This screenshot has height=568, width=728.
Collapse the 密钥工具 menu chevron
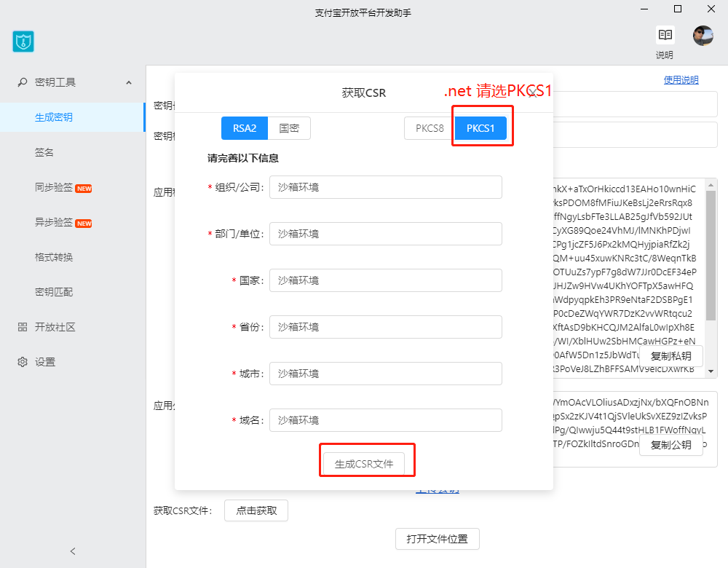pos(129,83)
